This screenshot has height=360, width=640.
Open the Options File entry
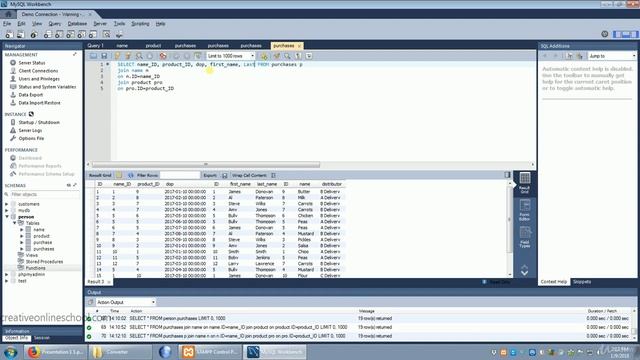pyautogui.click(x=31, y=138)
